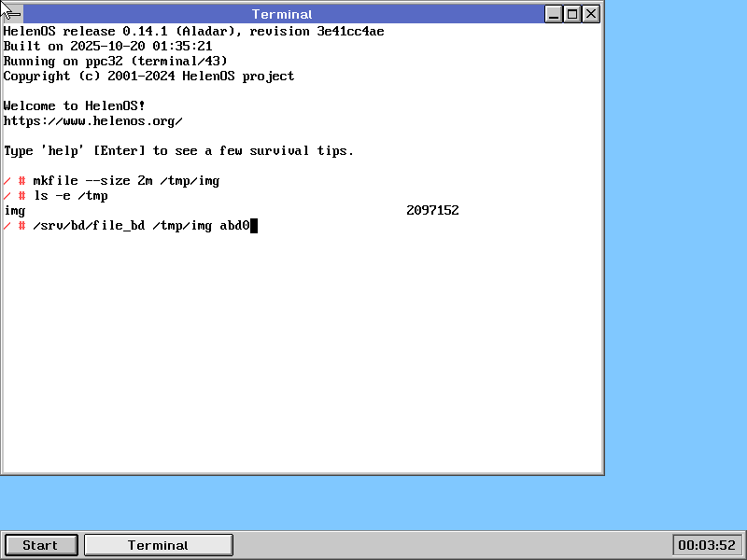The image size is (747, 560).
Task: Select the img filename in ls output
Action: click(x=15, y=211)
